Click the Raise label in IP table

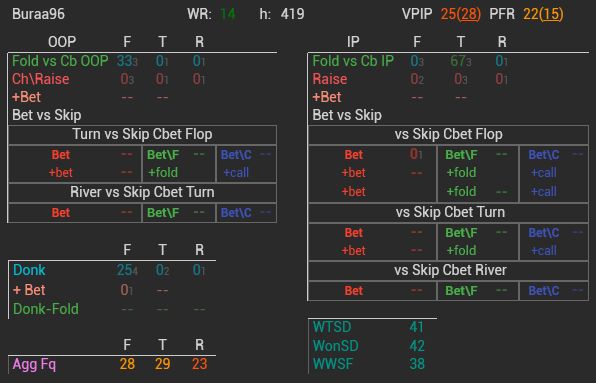coord(330,79)
